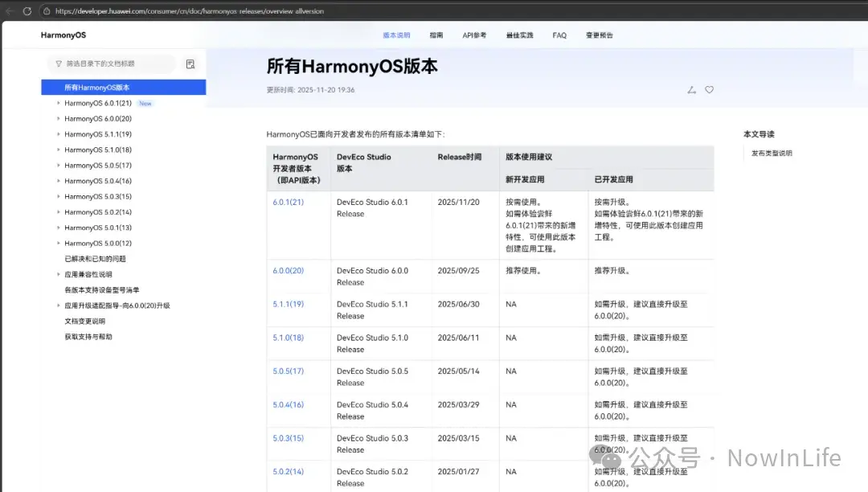Viewport: 868px width, 492px height.
Task: Expand the 应用升级适配指导 tree arrow
Action: point(58,305)
